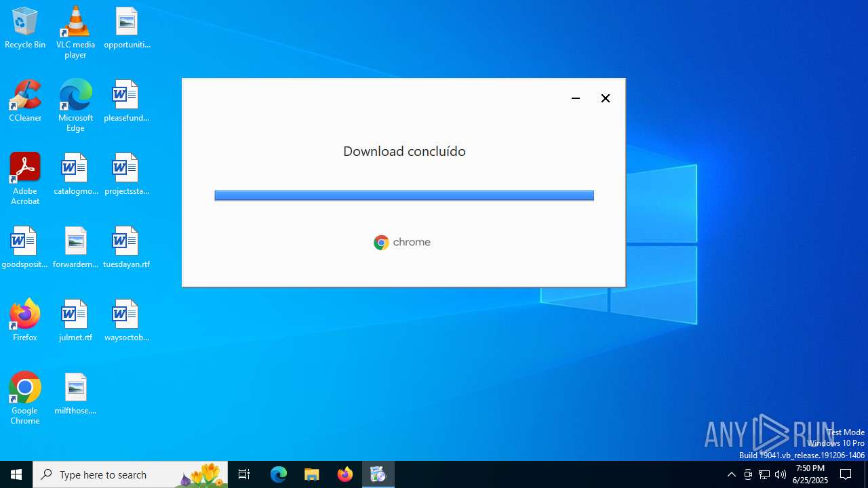Open the Adobe Acrobat desktop shortcut
Image resolution: width=868 pixels, height=488 pixels.
pyautogui.click(x=25, y=178)
